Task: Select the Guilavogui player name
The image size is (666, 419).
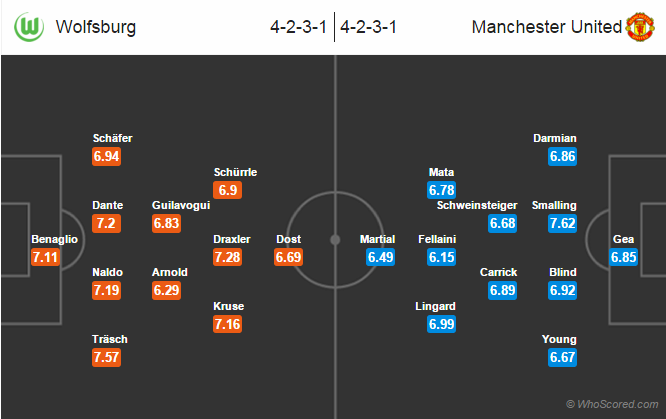Action: [180, 205]
